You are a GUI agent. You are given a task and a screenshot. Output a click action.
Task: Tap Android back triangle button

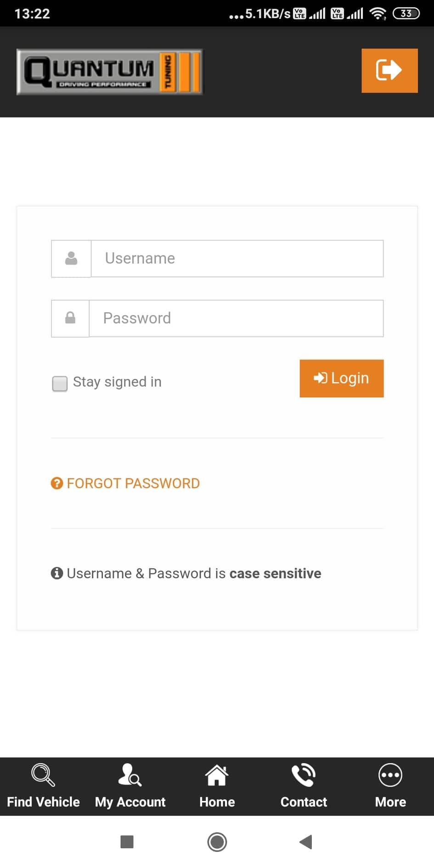(x=306, y=842)
